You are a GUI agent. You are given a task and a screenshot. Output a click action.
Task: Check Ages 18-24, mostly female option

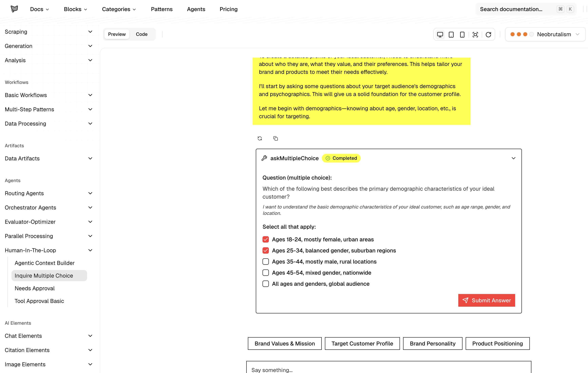pyautogui.click(x=266, y=239)
